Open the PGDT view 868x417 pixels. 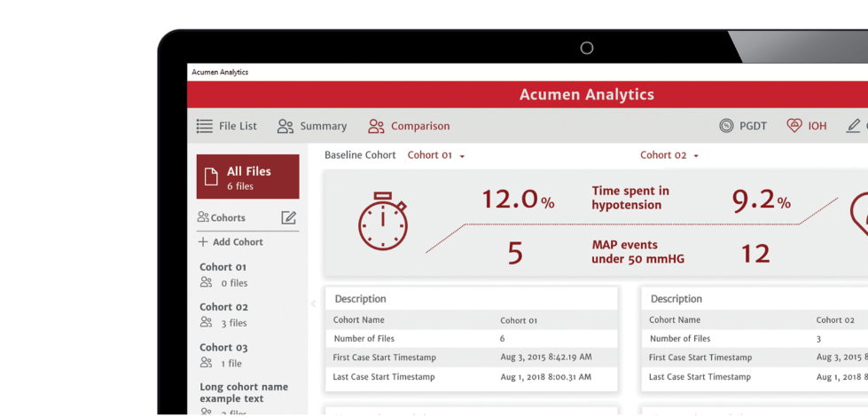click(x=743, y=126)
